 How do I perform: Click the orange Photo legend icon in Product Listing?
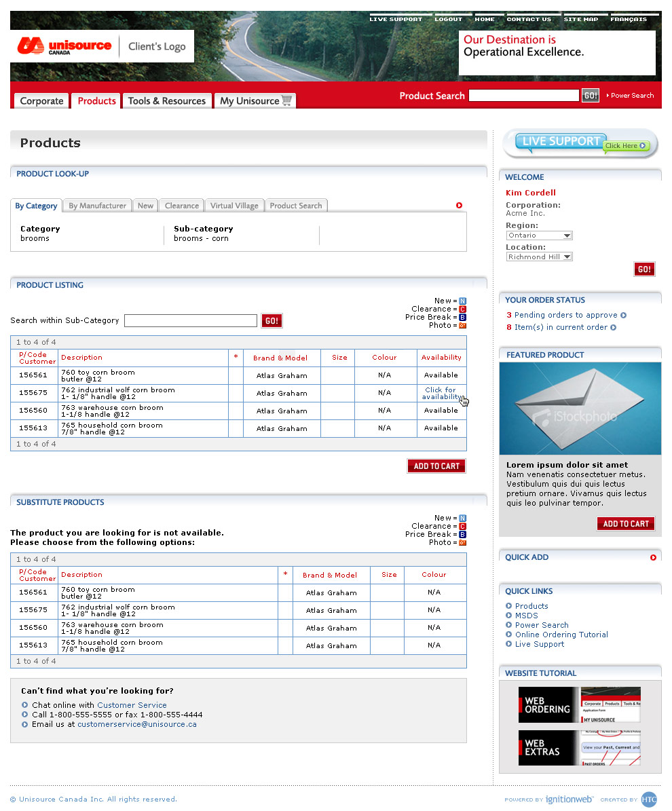click(463, 325)
